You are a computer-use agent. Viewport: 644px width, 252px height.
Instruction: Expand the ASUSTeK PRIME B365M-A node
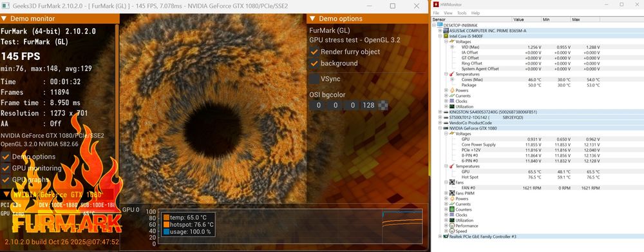point(440,30)
